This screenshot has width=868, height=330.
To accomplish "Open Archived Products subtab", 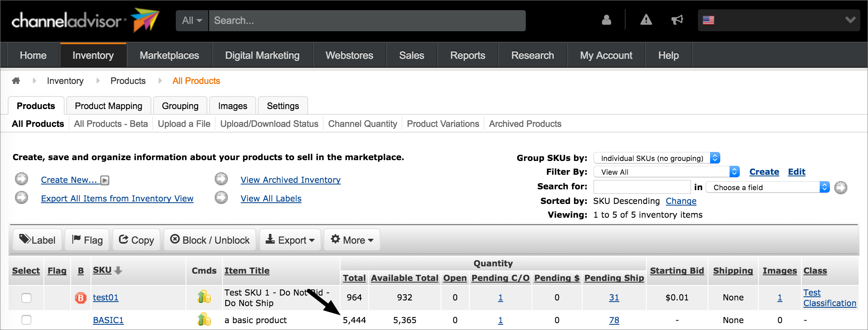I will coord(525,124).
